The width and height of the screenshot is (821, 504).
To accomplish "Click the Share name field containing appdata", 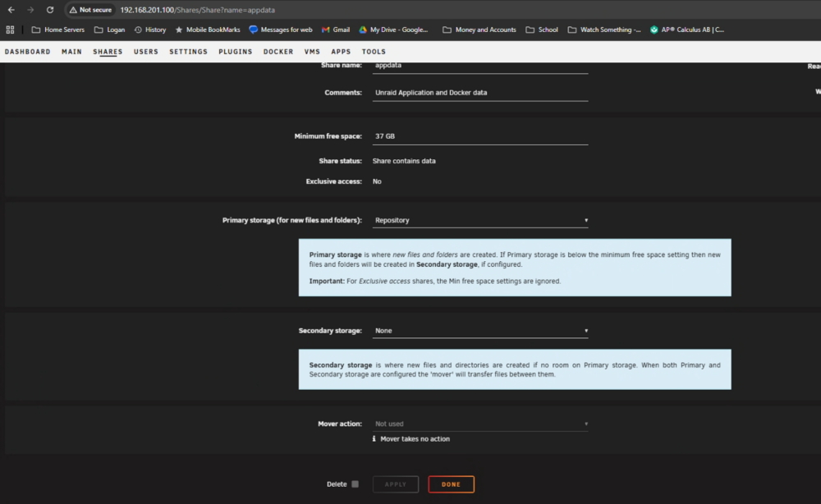I will click(x=480, y=67).
